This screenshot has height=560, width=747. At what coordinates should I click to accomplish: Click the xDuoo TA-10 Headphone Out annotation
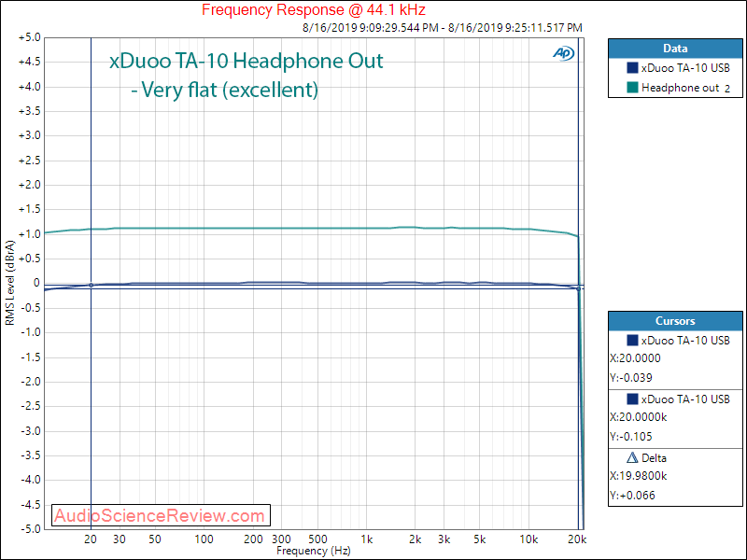point(247,61)
